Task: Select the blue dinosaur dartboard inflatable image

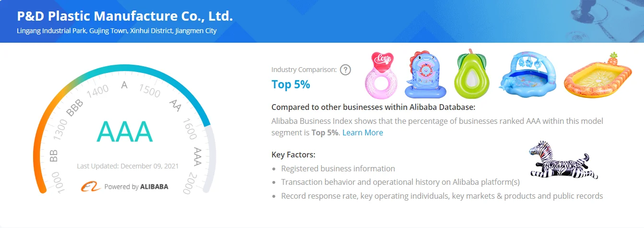Action: (x=426, y=75)
